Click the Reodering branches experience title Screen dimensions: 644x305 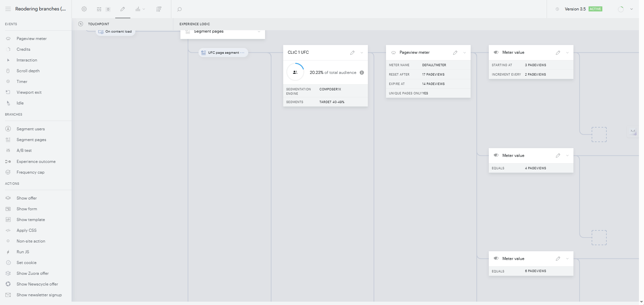point(41,9)
